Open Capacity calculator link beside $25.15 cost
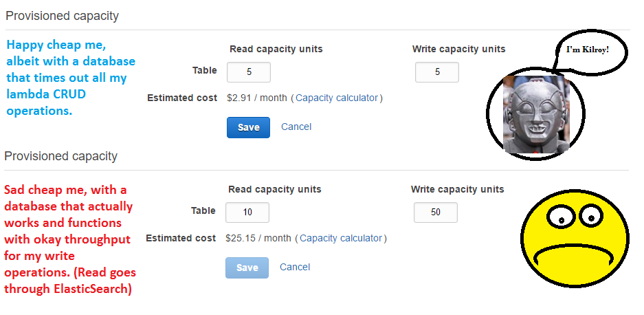This screenshot has width=644, height=315. 340,239
